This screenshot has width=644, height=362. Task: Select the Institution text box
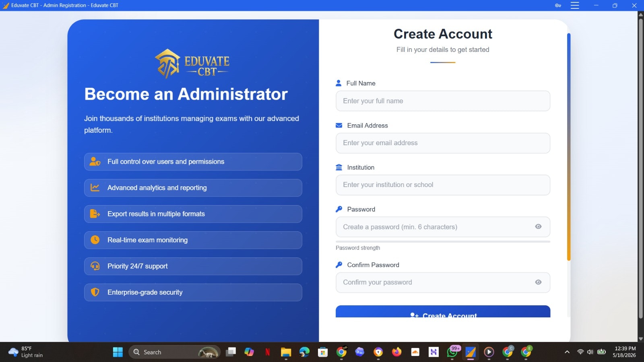tap(443, 185)
